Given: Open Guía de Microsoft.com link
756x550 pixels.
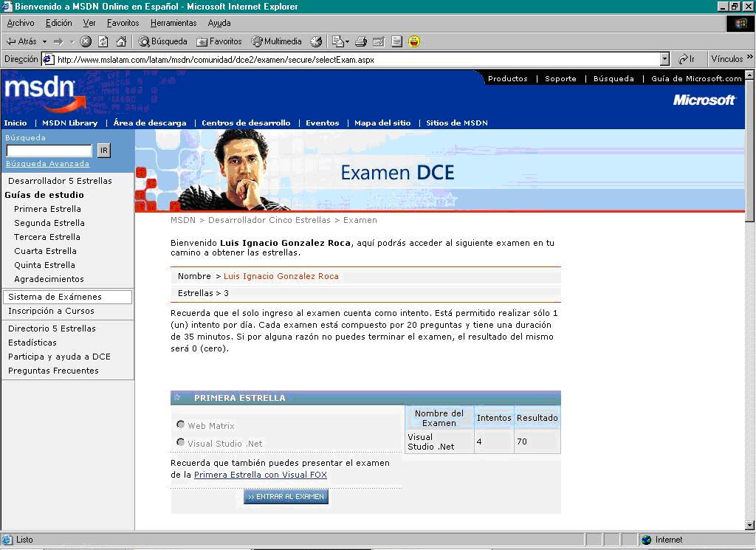Looking at the screenshot, I should point(696,78).
